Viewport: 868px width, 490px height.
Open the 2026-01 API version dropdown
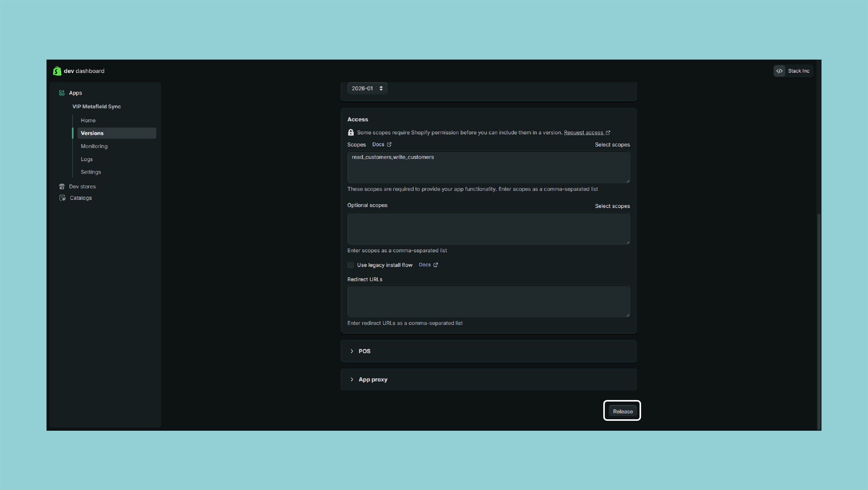pyautogui.click(x=367, y=88)
